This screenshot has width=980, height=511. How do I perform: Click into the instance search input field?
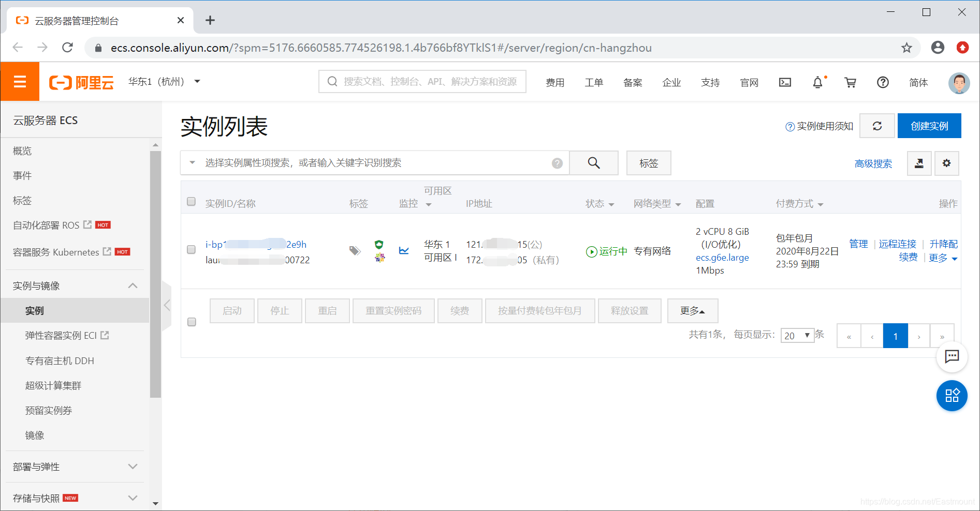(362, 162)
